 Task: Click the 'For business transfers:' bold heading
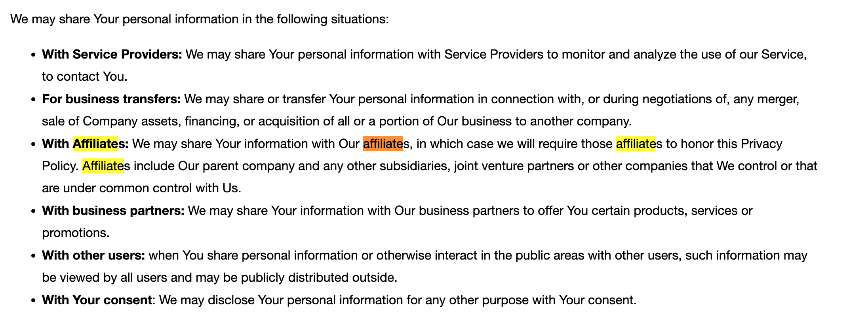click(x=111, y=99)
